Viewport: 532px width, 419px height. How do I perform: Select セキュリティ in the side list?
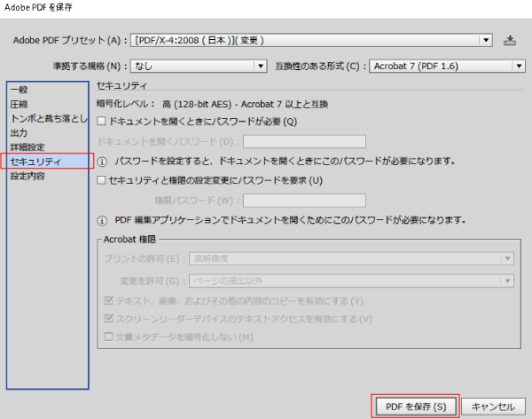point(48,161)
